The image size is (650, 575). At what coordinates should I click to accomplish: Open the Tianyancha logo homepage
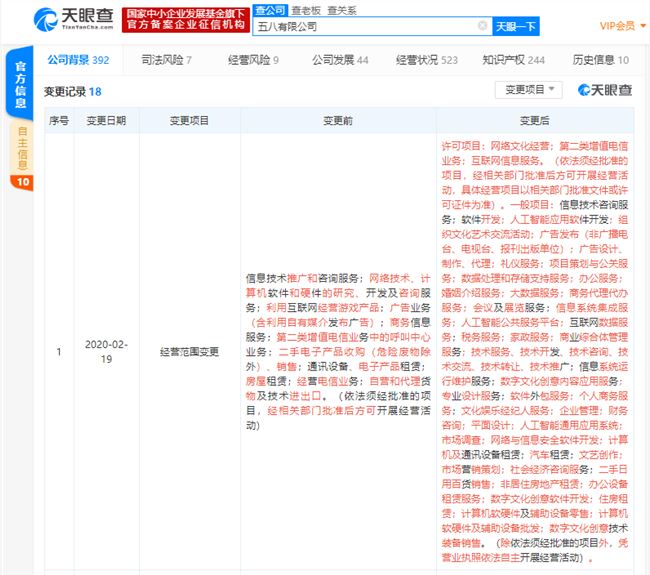click(x=73, y=19)
